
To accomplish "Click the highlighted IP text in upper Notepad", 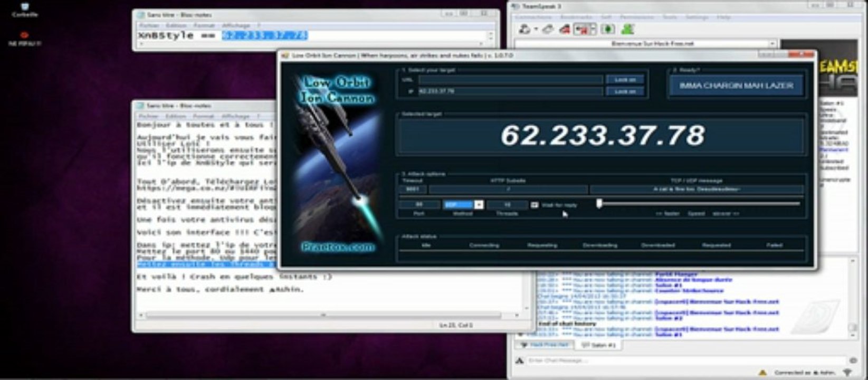I will coord(264,35).
